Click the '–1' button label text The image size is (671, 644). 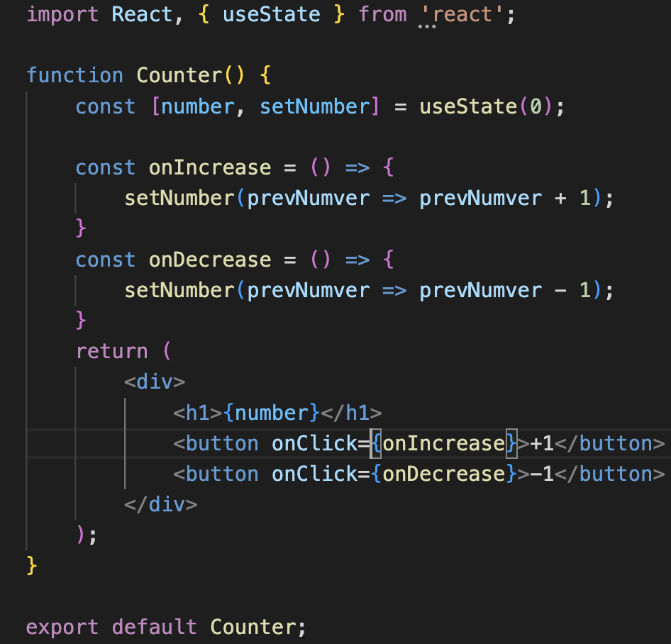[542, 474]
